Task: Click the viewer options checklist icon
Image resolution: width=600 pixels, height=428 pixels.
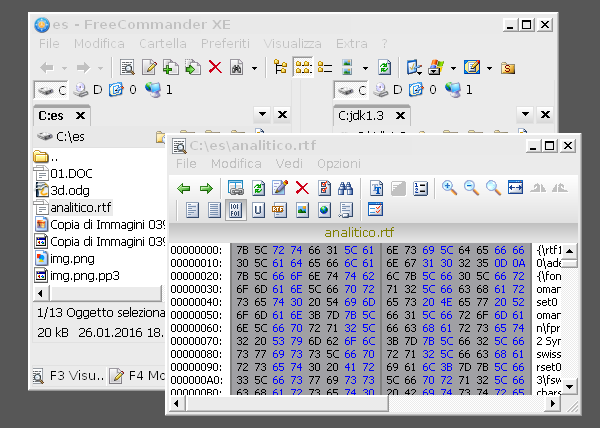Action: tap(375, 209)
